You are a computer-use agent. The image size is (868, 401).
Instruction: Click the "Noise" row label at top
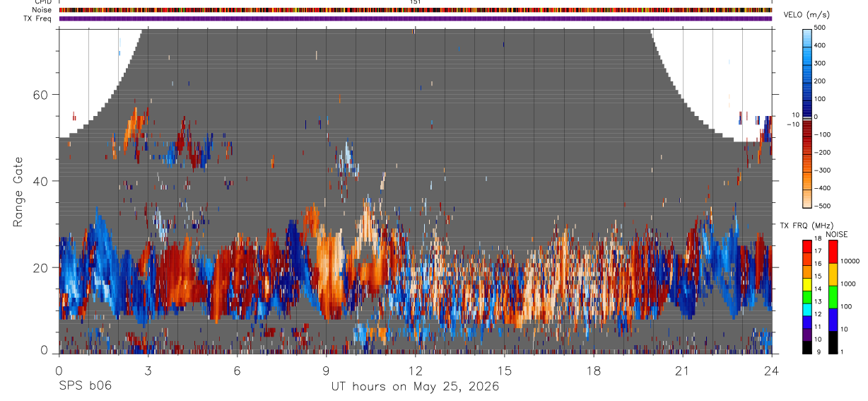point(42,10)
